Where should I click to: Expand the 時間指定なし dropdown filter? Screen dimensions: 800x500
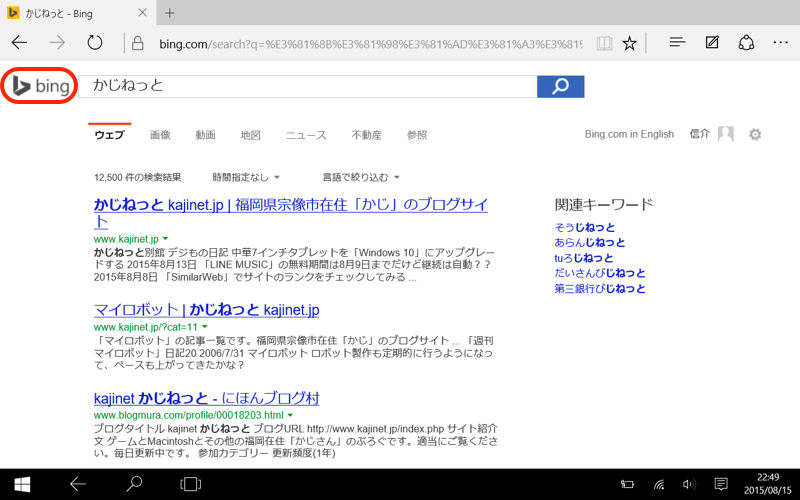click(248, 177)
